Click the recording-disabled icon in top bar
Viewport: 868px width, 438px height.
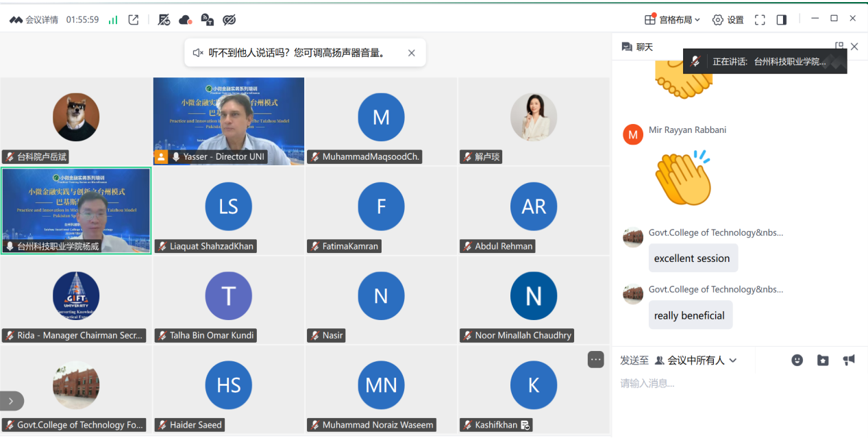coord(164,20)
